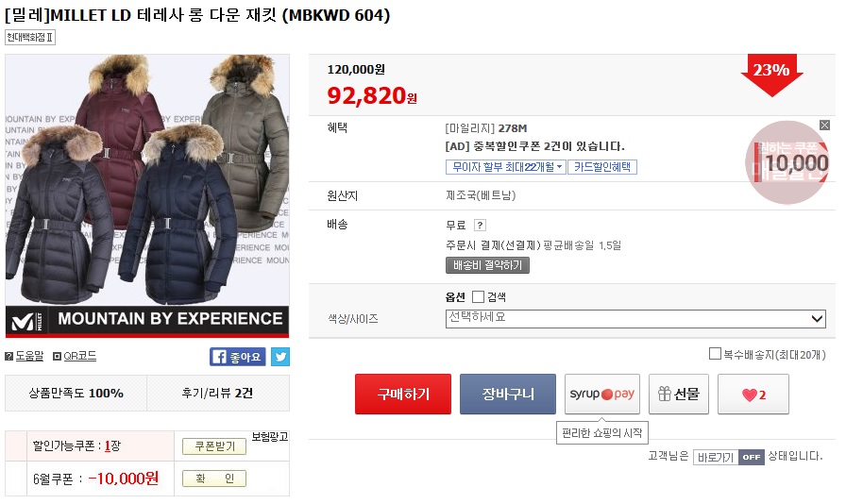Enable the option 검색 checkbox
This screenshot has width=846, height=504.
pos(478,296)
